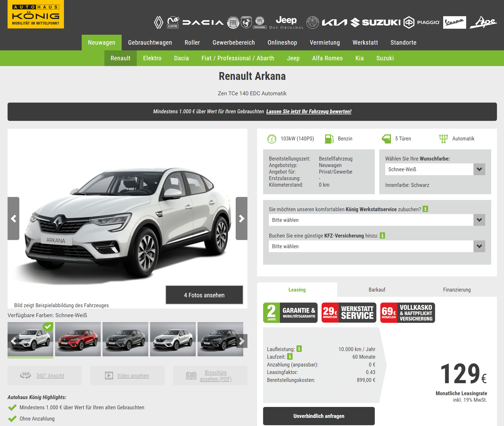This screenshot has width=504, height=426.
Task: Select the black Arkana color thumbnail
Action: 220,339
